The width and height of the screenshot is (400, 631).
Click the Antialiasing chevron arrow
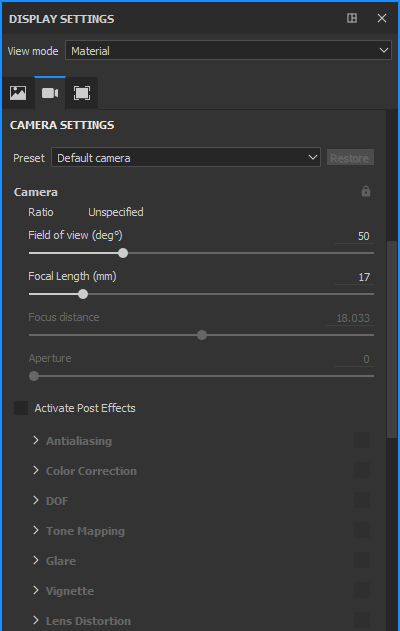click(36, 440)
